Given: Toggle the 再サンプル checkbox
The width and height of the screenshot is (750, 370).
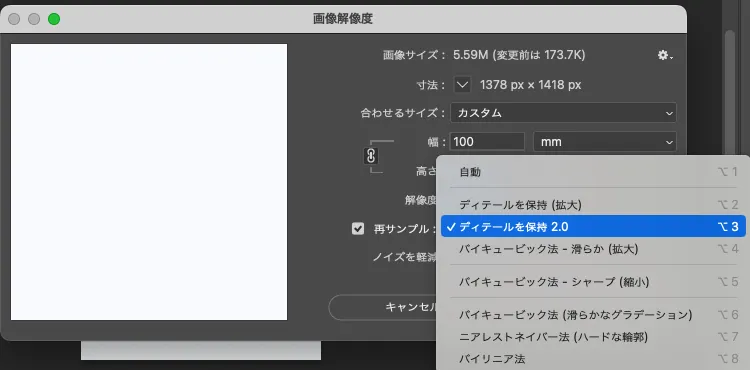Looking at the screenshot, I should (357, 229).
